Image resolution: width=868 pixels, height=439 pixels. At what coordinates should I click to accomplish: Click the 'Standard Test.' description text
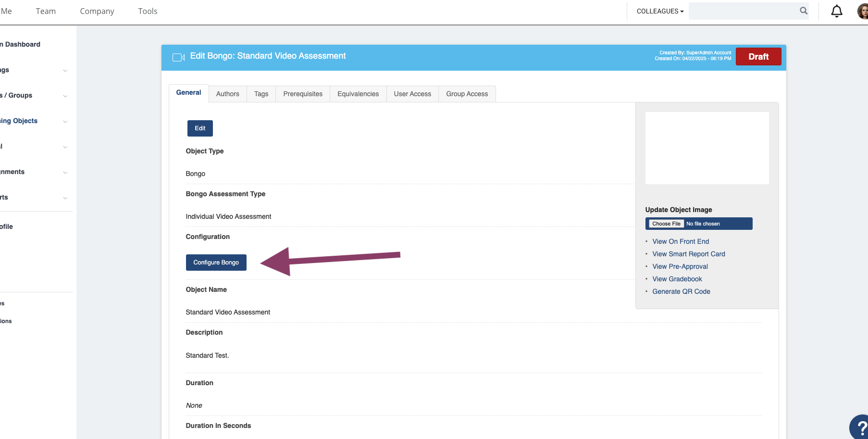[207, 355]
